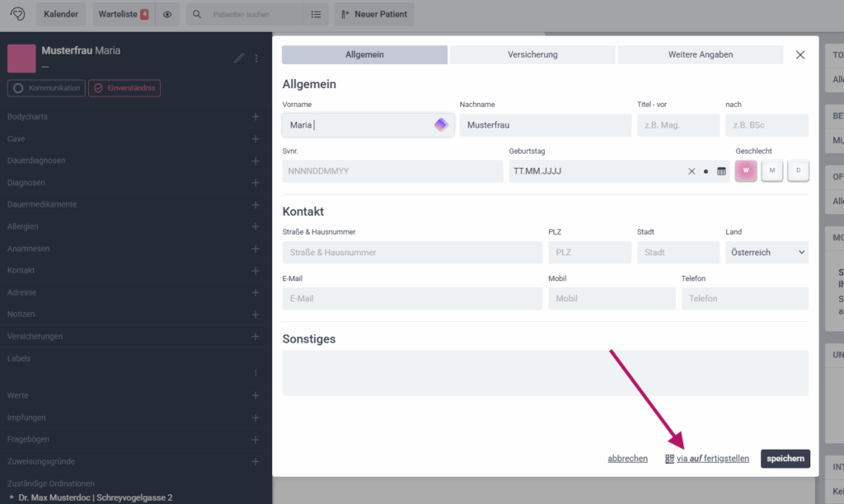Select gender W button
This screenshot has height=504, width=844.
point(745,170)
